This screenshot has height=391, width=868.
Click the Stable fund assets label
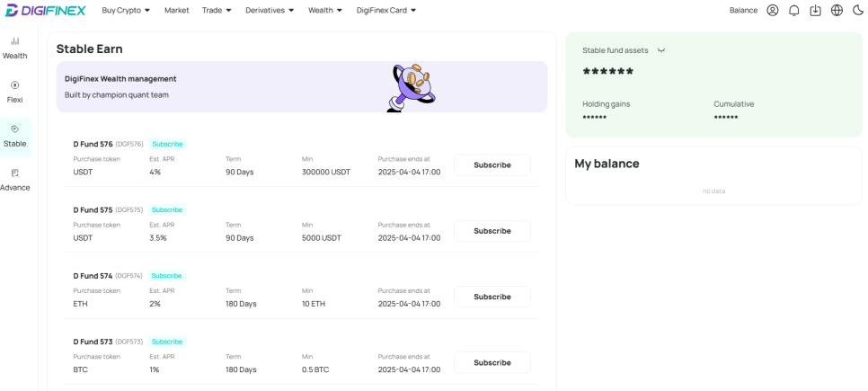[x=615, y=50]
